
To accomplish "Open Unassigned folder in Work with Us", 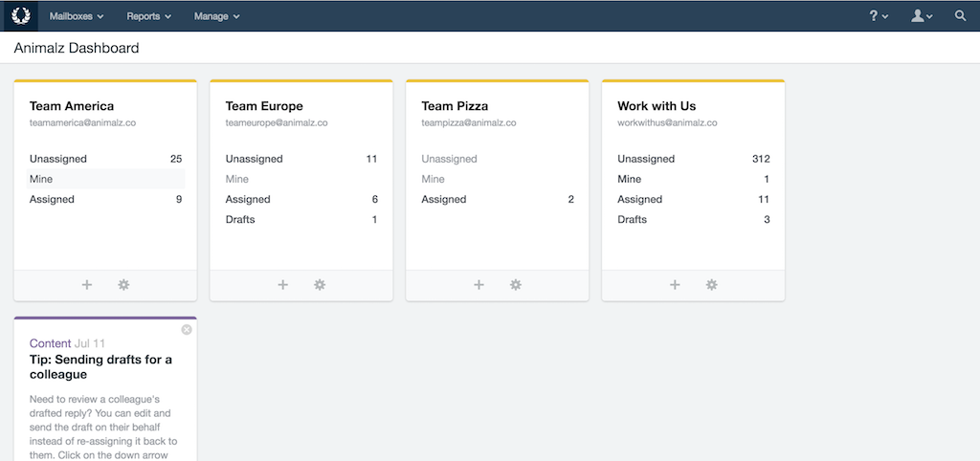I will pos(694,159).
